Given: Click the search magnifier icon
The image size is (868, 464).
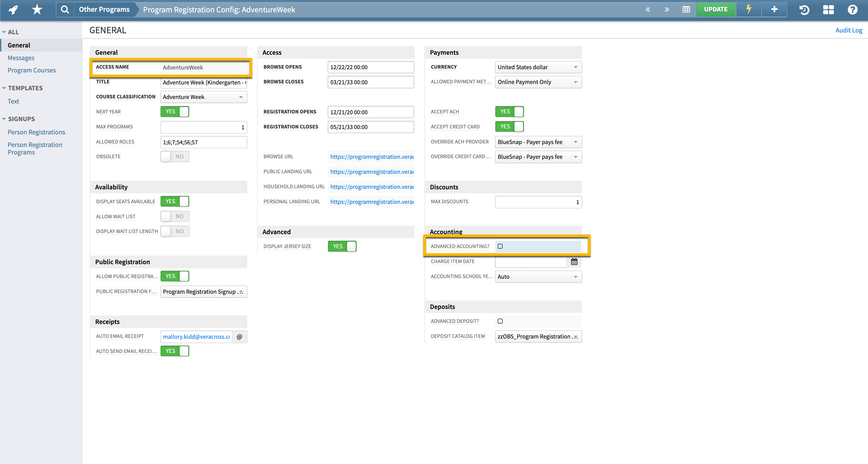Looking at the screenshot, I should tap(65, 9).
